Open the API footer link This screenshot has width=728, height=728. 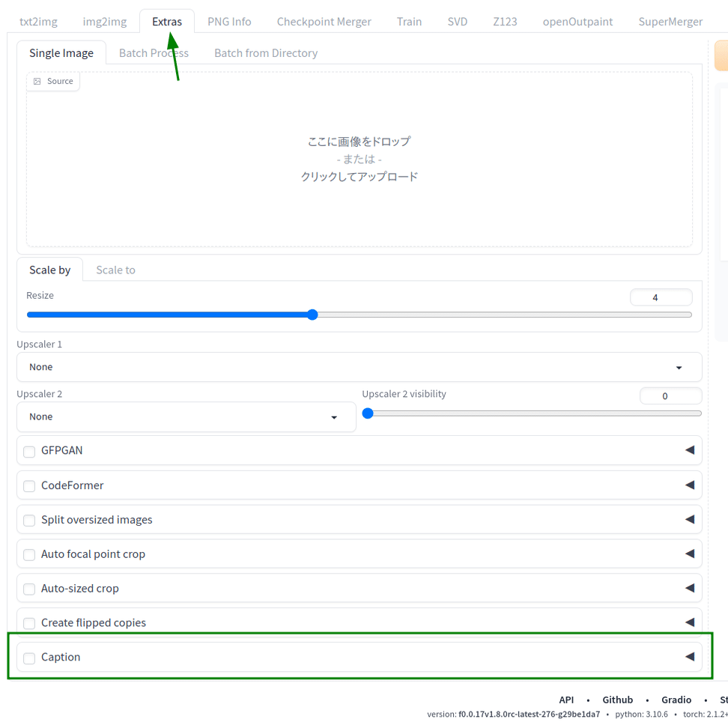click(566, 700)
